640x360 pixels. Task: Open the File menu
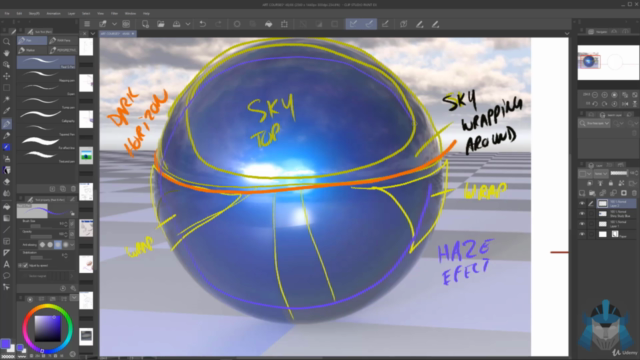(7, 13)
